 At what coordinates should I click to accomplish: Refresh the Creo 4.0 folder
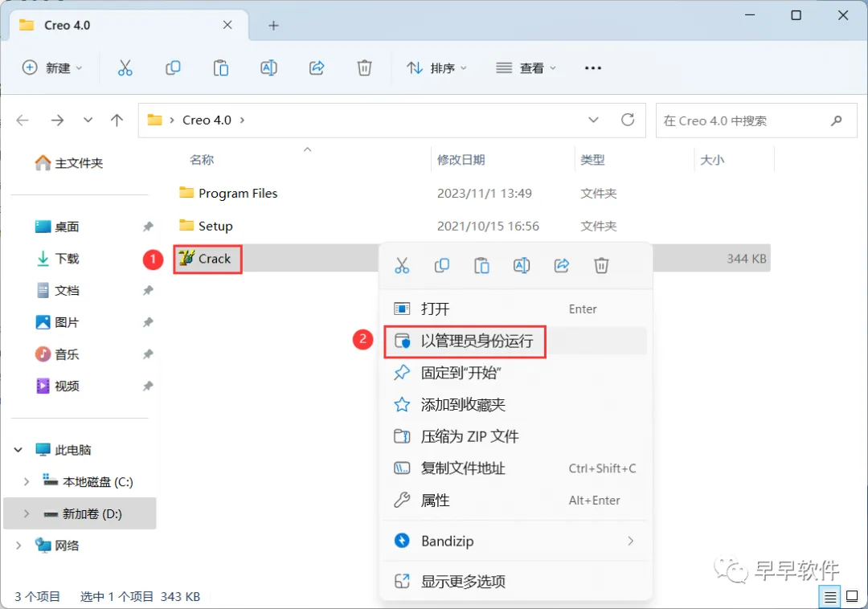click(x=627, y=120)
